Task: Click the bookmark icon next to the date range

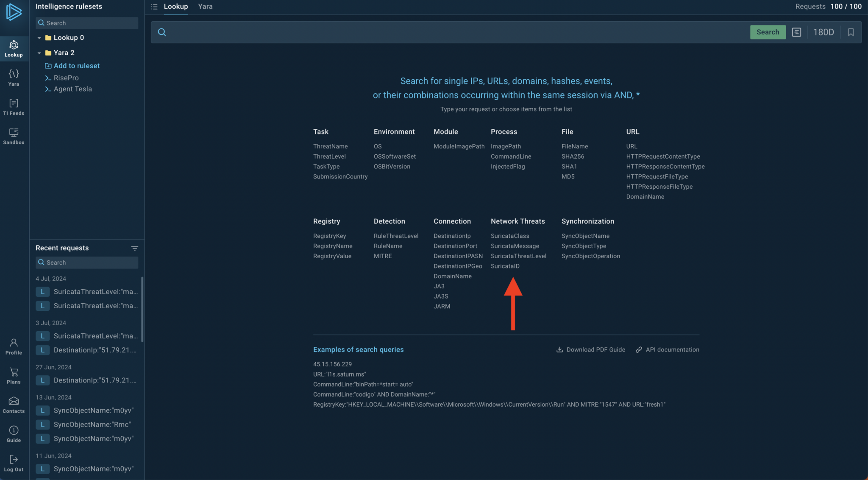Action: [x=851, y=32]
